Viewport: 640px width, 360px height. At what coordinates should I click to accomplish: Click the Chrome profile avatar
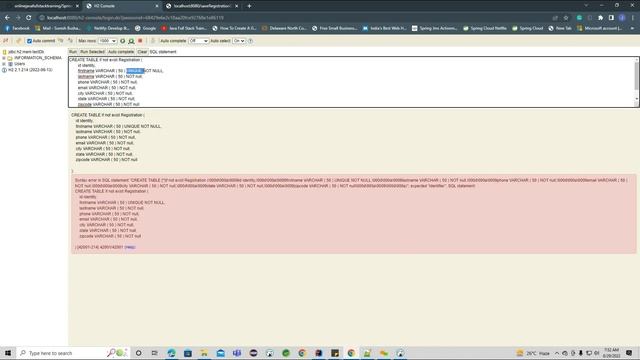click(622, 18)
